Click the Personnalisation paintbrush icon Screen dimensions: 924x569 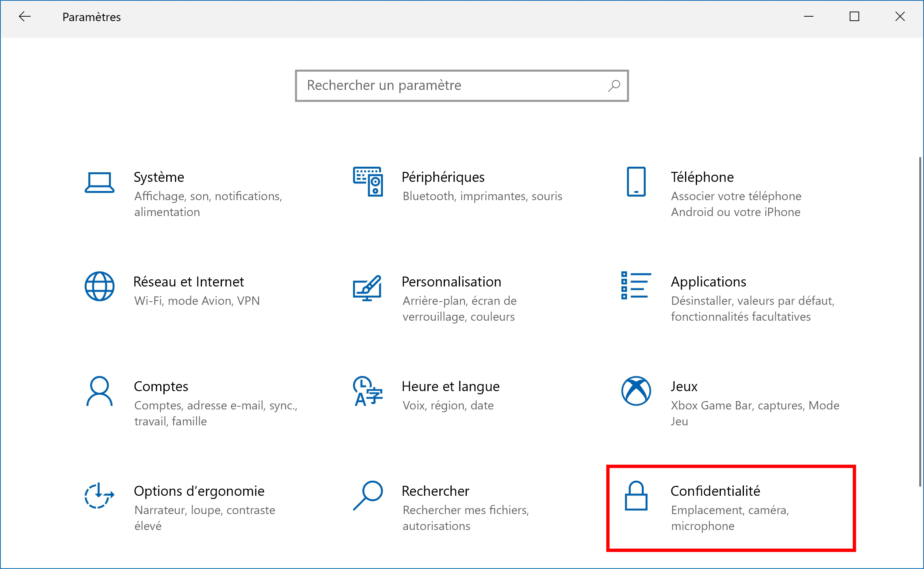(x=367, y=288)
